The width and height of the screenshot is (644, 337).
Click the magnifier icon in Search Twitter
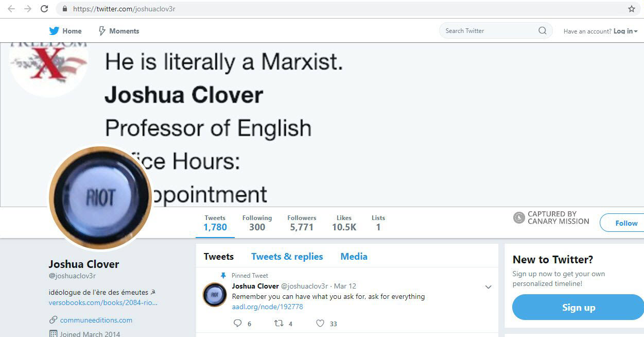pyautogui.click(x=542, y=31)
